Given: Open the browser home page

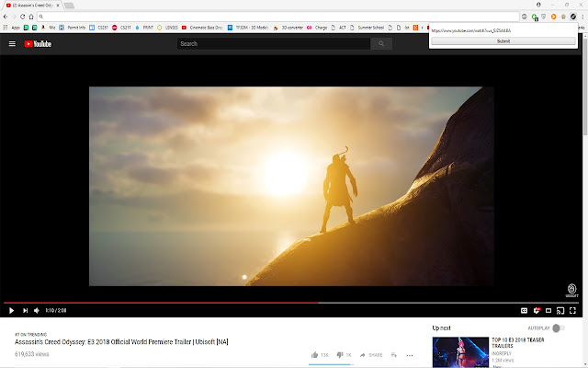Looking at the screenshot, I should [x=31, y=17].
